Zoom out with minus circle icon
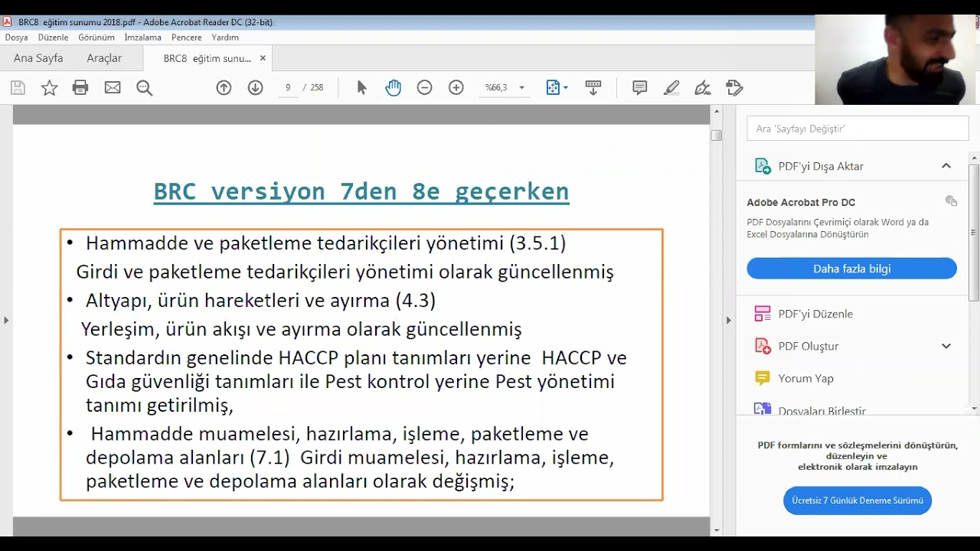This screenshot has width=980, height=551. coord(424,88)
